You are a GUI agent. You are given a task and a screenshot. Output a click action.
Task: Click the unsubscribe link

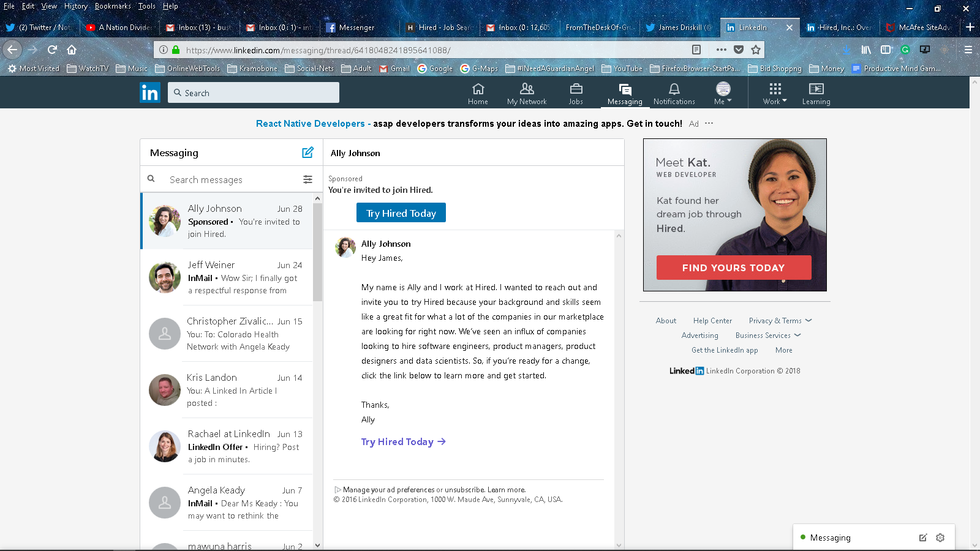click(x=465, y=490)
